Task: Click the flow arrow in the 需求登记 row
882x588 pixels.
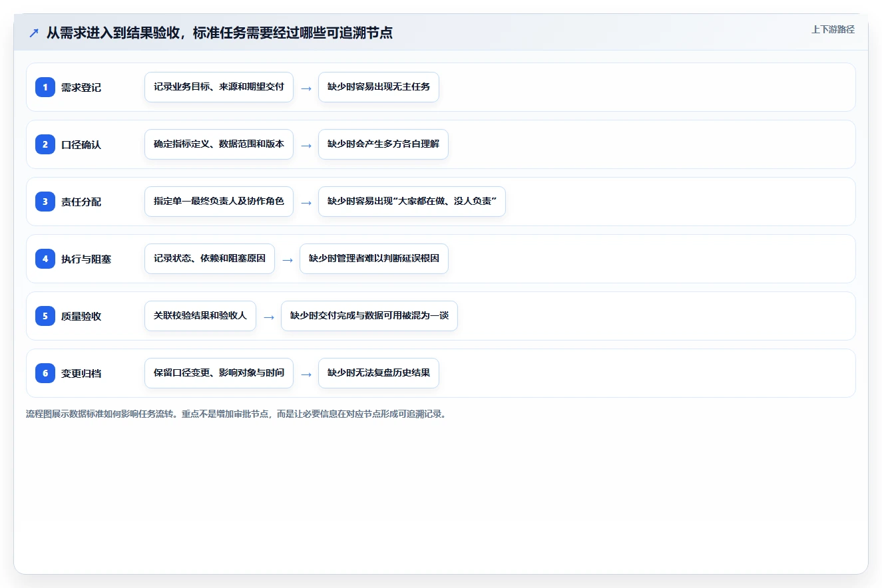Action: [306, 88]
